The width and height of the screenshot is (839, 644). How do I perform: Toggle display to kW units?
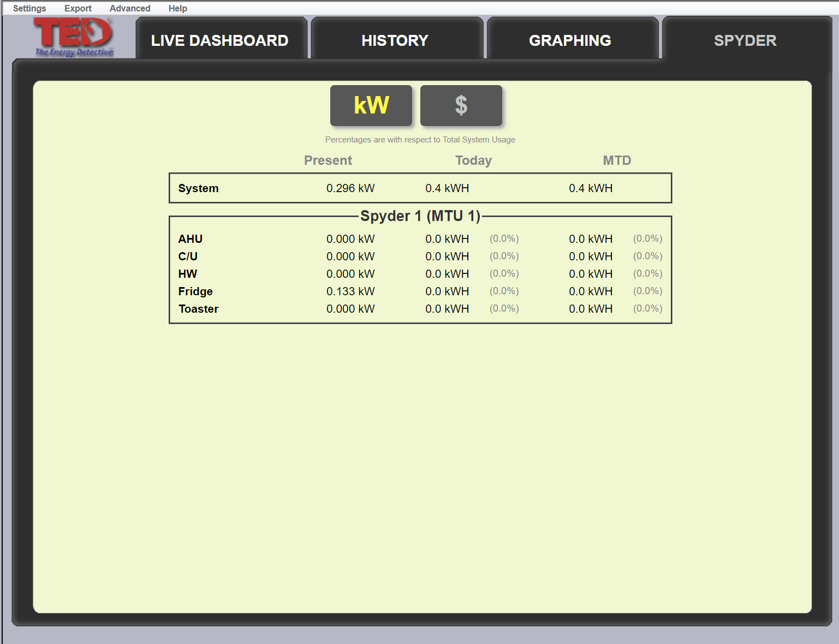(371, 105)
